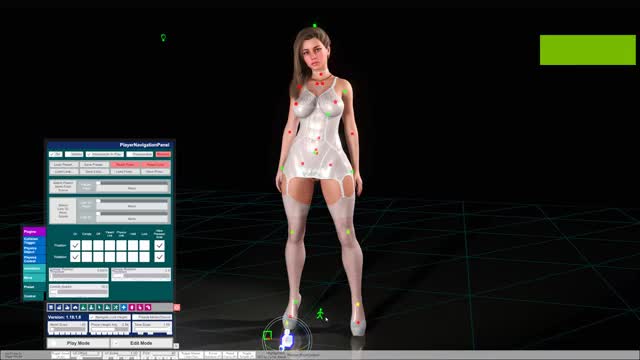
Task: Toggle the Rotation On checkbox
Action: coord(75,257)
